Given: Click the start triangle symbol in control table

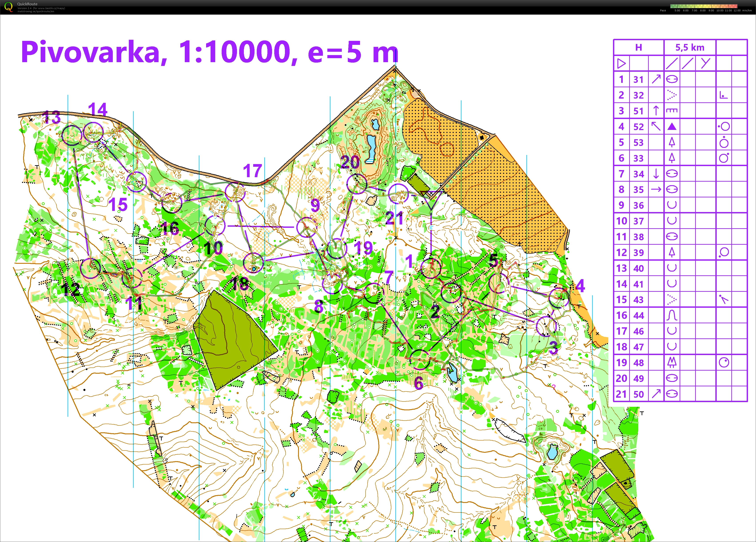Looking at the screenshot, I should (x=621, y=63).
